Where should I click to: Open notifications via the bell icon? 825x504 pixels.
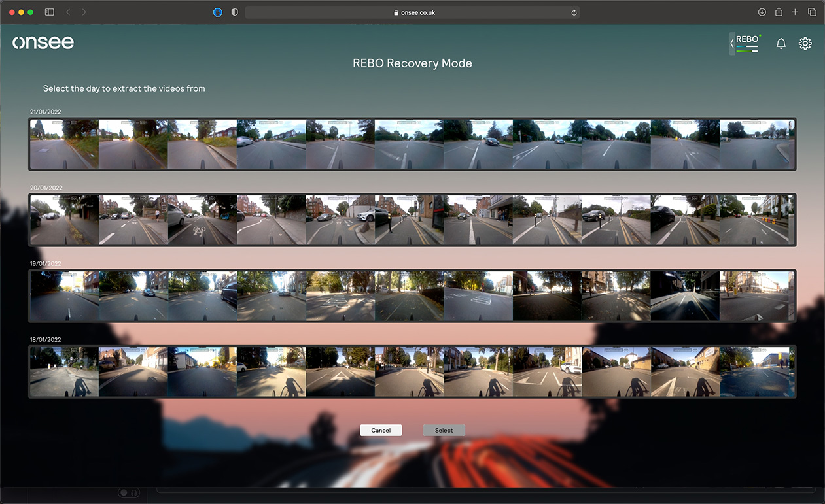[x=781, y=43]
